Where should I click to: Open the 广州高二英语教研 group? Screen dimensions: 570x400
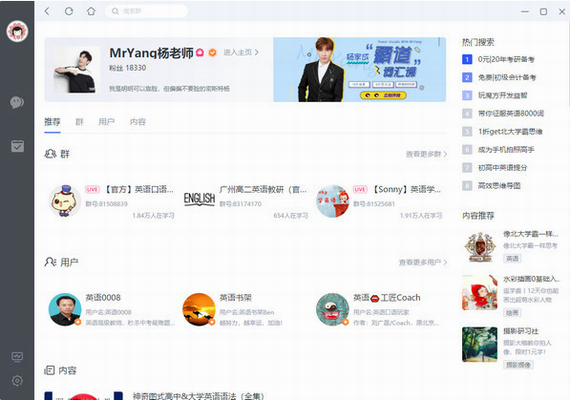(246, 201)
